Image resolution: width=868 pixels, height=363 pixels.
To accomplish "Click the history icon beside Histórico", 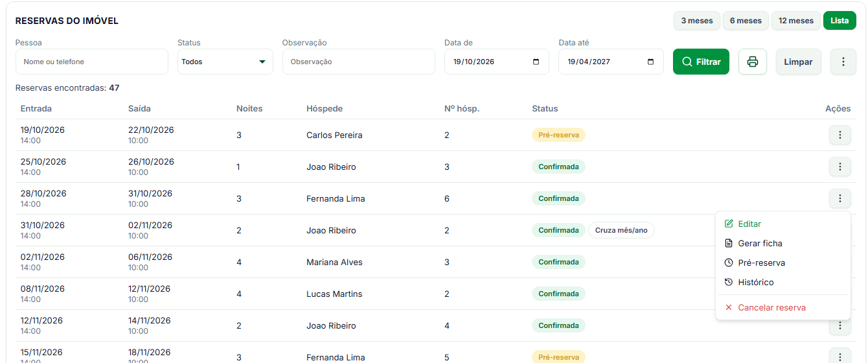I will point(729,282).
